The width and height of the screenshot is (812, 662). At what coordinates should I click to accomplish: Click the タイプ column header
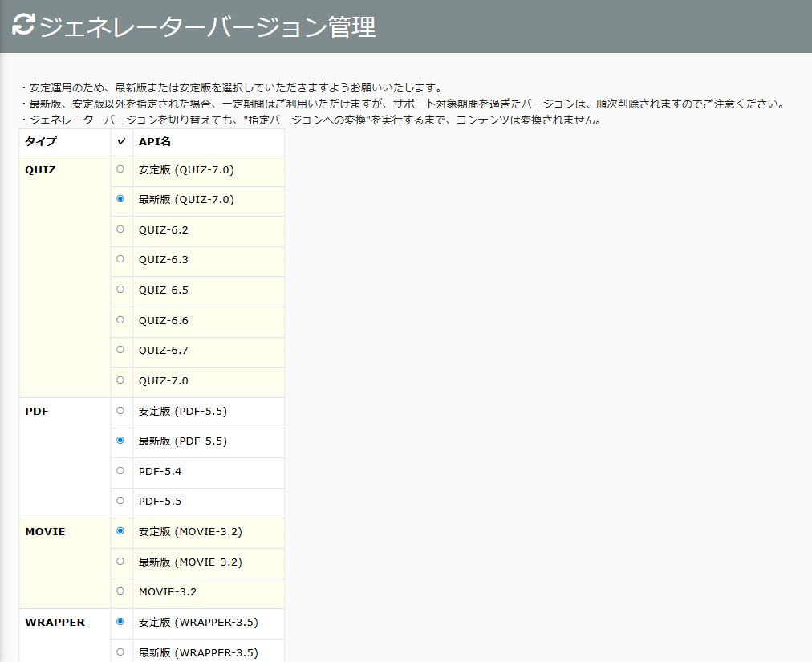pos(41,142)
